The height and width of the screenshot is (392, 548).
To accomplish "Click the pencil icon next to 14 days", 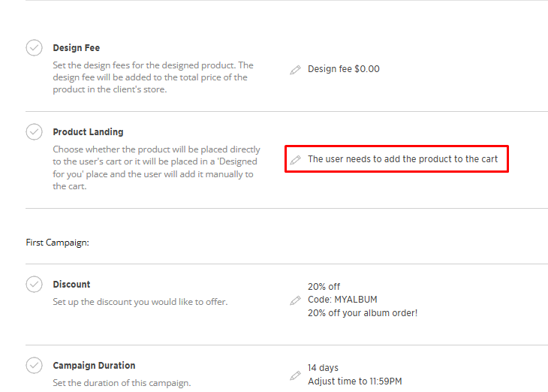I will click(296, 375).
